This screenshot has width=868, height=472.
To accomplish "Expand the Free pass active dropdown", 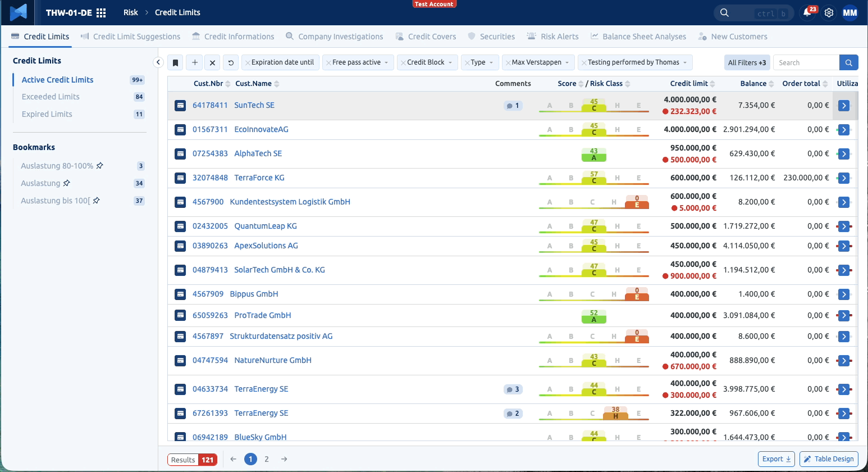I will [386, 62].
